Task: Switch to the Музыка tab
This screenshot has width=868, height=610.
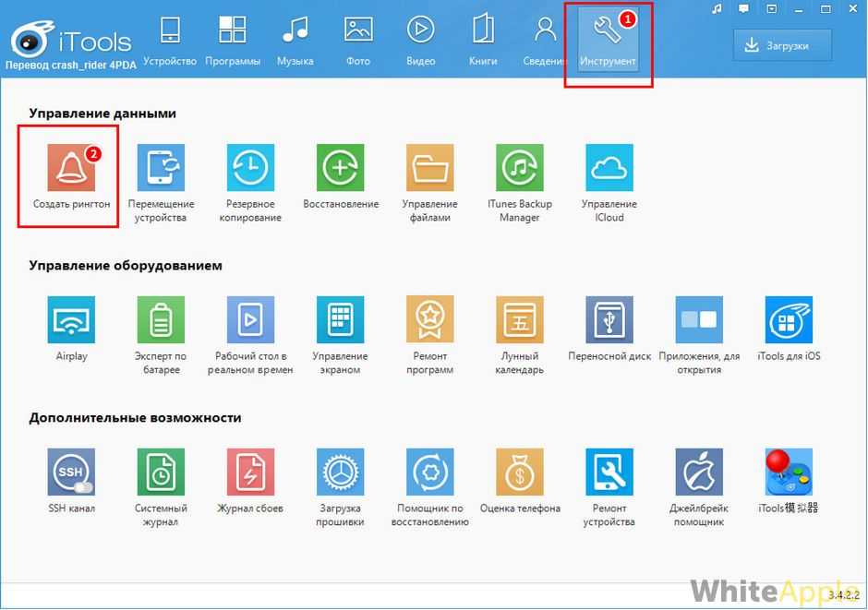Action: click(x=295, y=41)
